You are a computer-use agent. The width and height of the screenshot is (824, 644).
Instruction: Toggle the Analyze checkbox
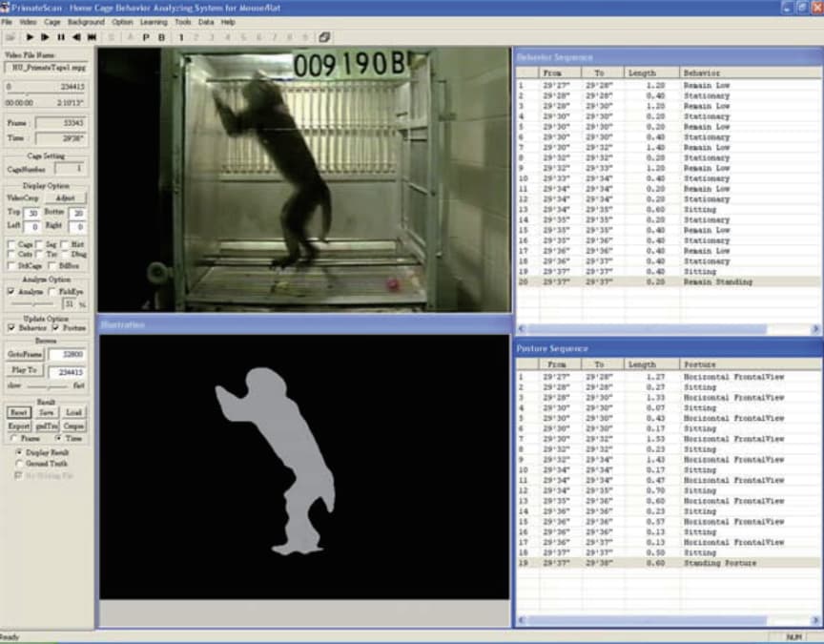[11, 291]
